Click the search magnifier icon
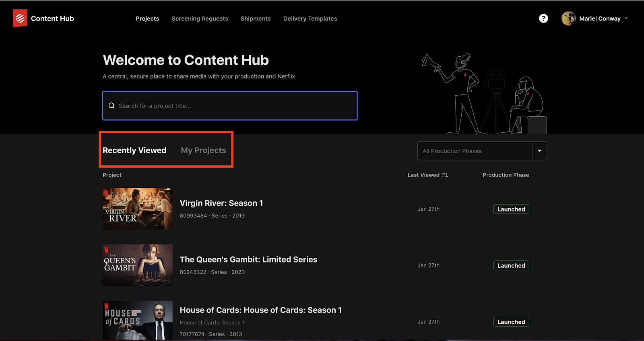The image size is (644, 341). (111, 106)
